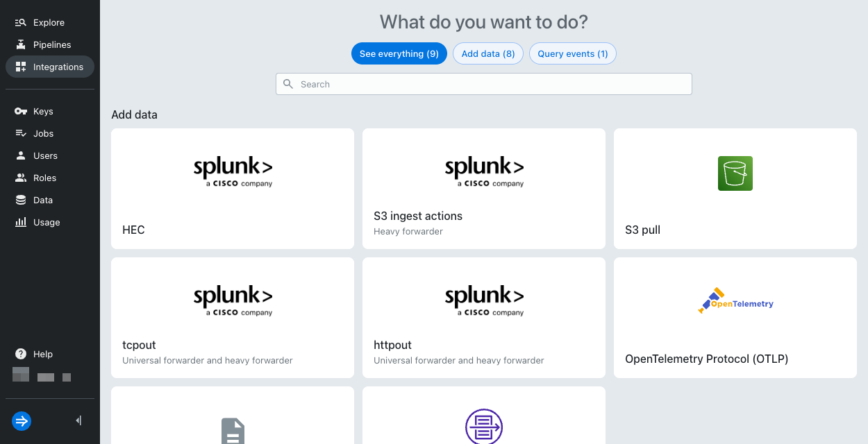This screenshot has width=868, height=444.
Task: Click the What do you want to do? heading
Action: coord(484,22)
